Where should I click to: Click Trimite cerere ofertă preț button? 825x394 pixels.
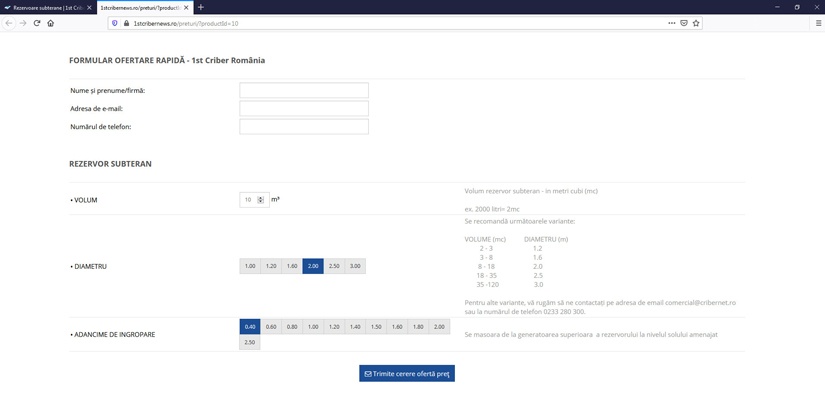[x=407, y=373]
